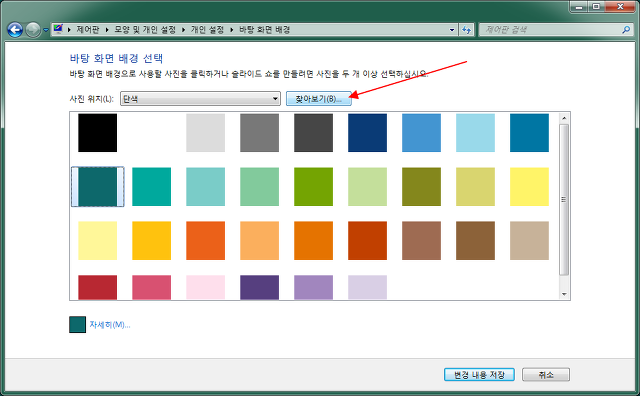This screenshot has height=396, width=640.
Task: Pick the pale aqua swatch in second row
Action: (x=205, y=187)
